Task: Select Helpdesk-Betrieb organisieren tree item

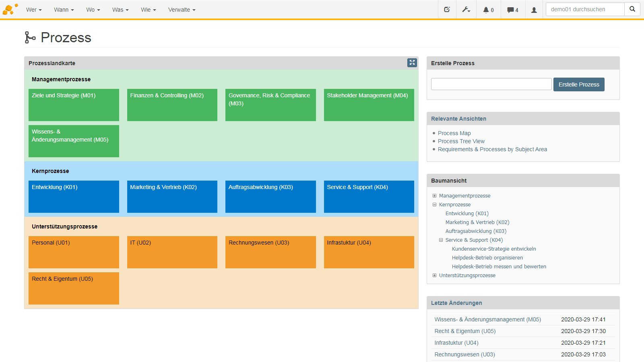Action: tap(487, 258)
